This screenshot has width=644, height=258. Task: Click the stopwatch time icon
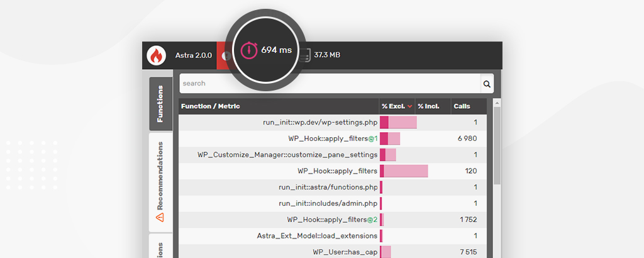click(249, 50)
